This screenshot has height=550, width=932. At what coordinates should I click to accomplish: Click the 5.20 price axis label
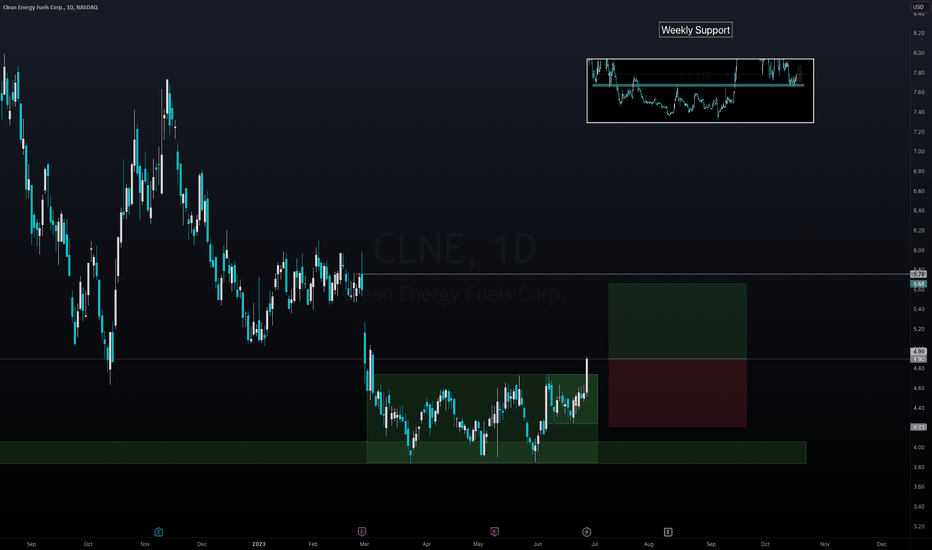coord(918,329)
